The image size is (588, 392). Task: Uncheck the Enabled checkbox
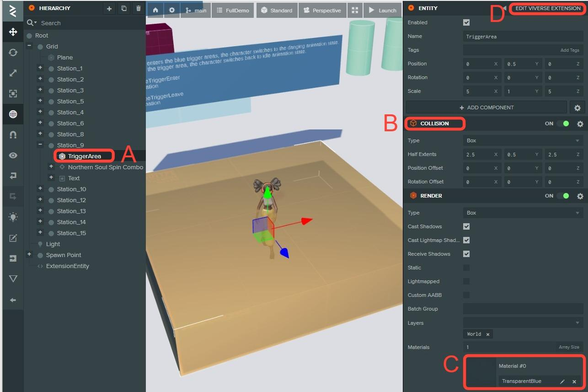[x=466, y=22]
